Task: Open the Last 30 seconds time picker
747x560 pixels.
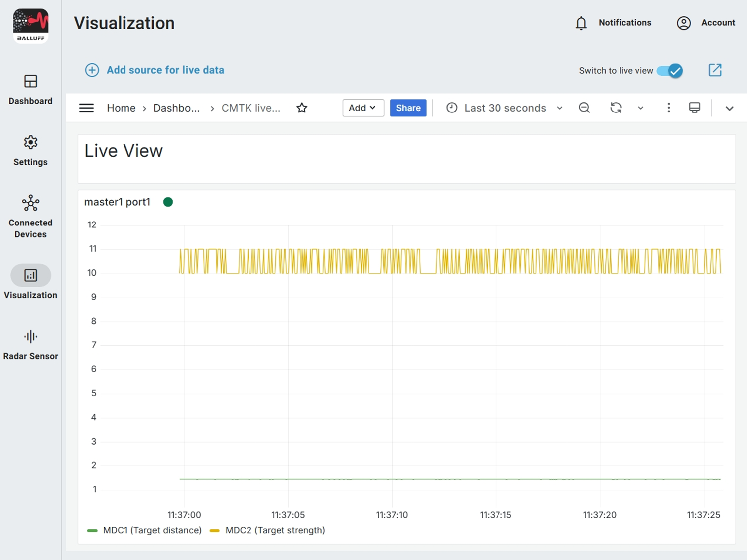Action: tap(504, 108)
